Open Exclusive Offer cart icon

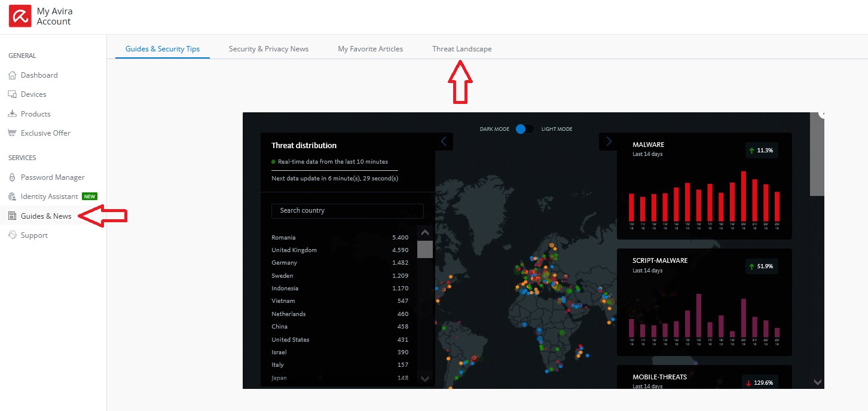tap(13, 133)
